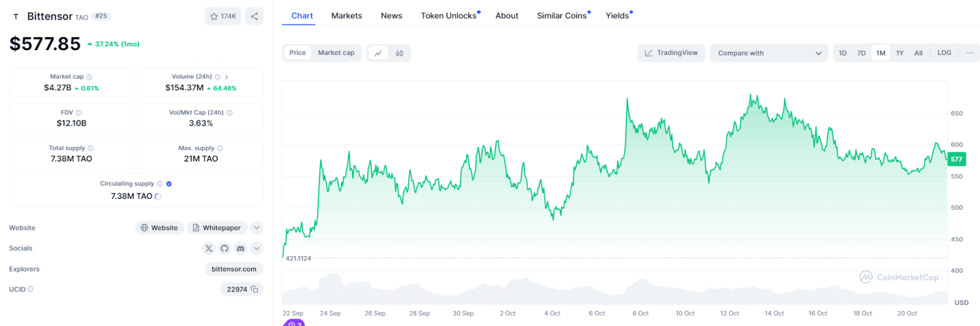Click the 21M TAO max supply value
Screen dimensions: 980x326
(x=201, y=158)
